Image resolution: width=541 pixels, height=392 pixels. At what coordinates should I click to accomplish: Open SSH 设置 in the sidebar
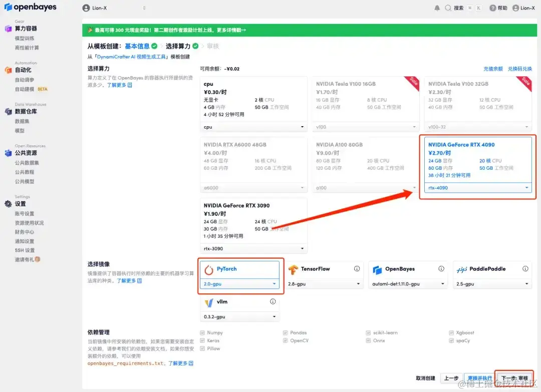(25, 250)
